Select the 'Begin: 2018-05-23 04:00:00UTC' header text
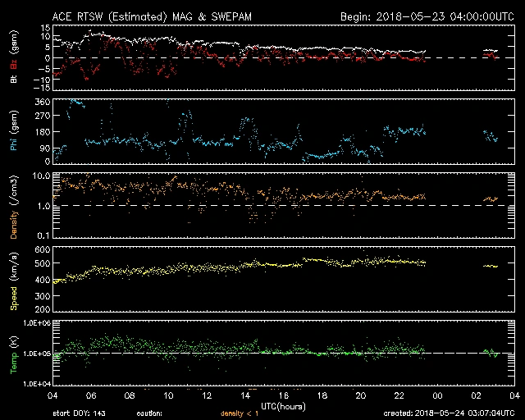Image resolution: width=525 pixels, height=420 pixels. point(427,16)
